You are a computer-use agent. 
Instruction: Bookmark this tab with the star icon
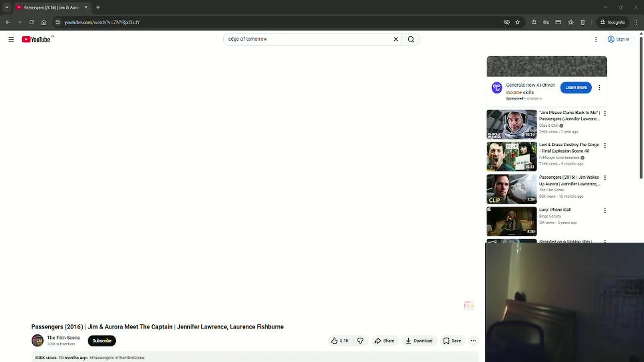coord(517,22)
